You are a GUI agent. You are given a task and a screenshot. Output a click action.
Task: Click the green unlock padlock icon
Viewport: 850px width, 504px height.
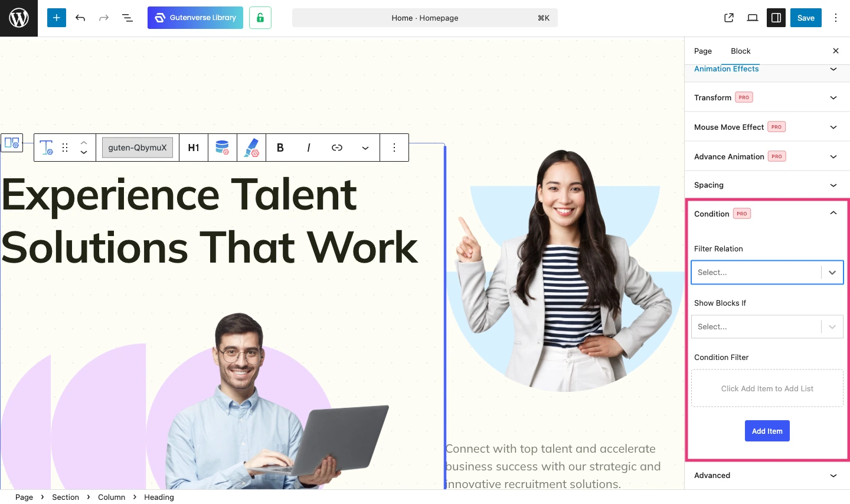point(260,18)
